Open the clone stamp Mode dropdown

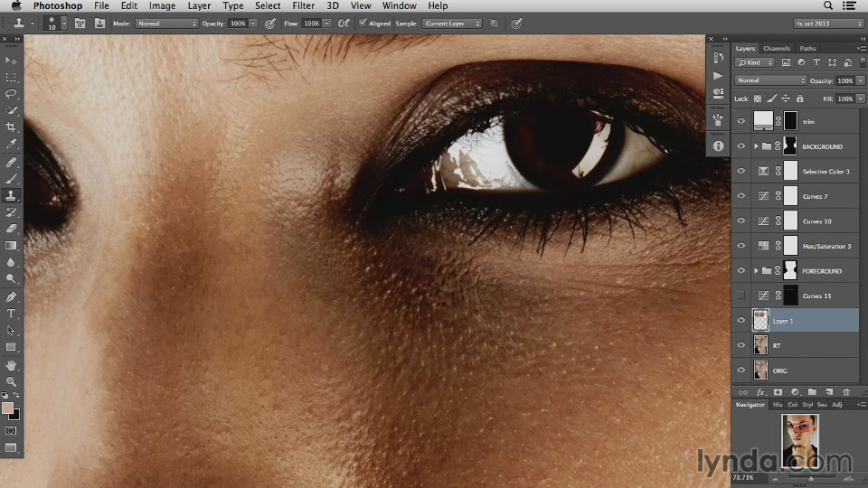pos(166,23)
